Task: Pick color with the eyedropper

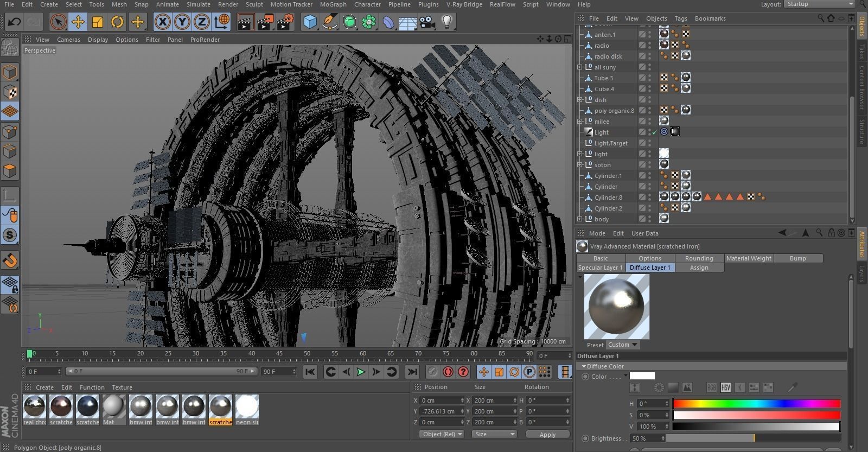Action: (x=792, y=387)
